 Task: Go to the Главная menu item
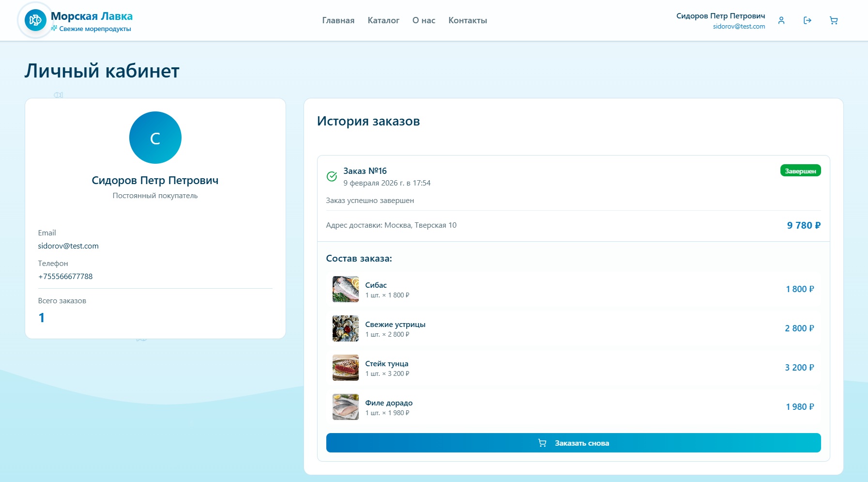(x=338, y=20)
